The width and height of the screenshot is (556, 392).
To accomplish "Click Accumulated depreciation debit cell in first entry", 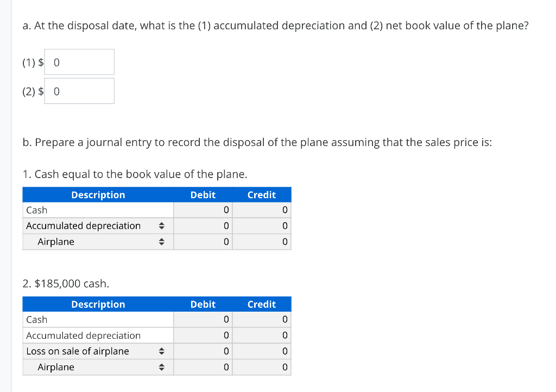I will 203,226.
